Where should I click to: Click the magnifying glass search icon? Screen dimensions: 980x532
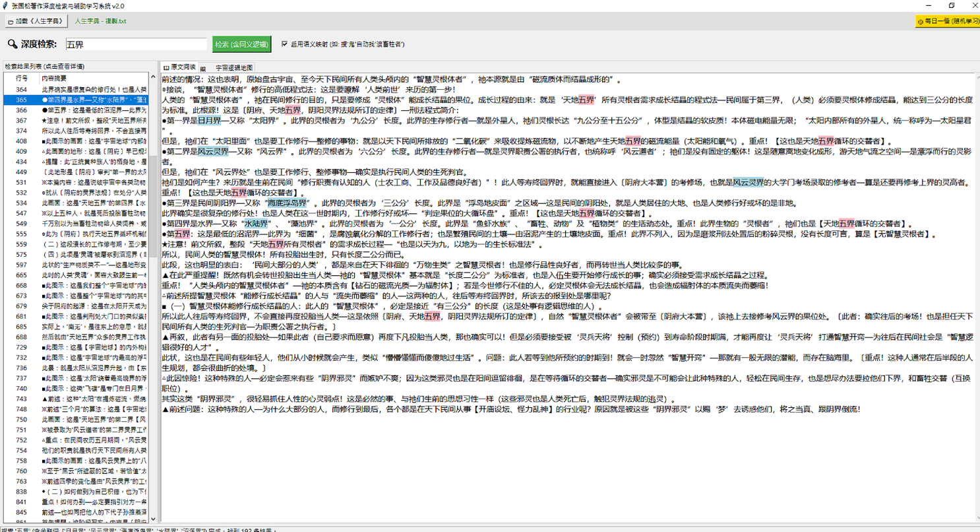[12, 44]
